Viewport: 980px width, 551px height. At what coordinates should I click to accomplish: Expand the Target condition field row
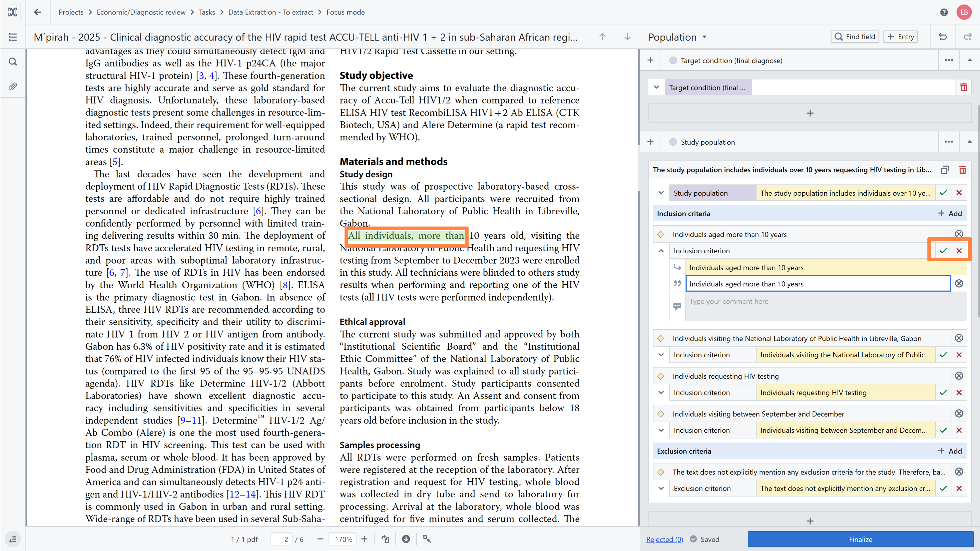pyautogui.click(x=657, y=87)
